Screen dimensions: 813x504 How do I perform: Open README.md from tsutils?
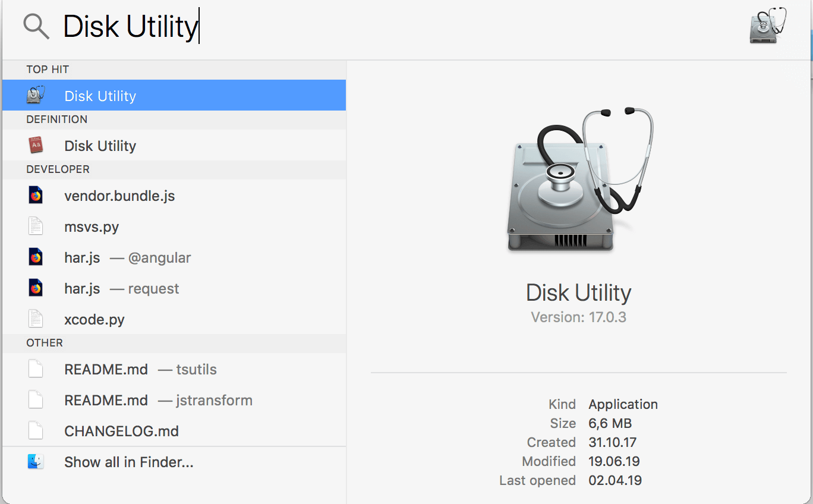click(174, 369)
